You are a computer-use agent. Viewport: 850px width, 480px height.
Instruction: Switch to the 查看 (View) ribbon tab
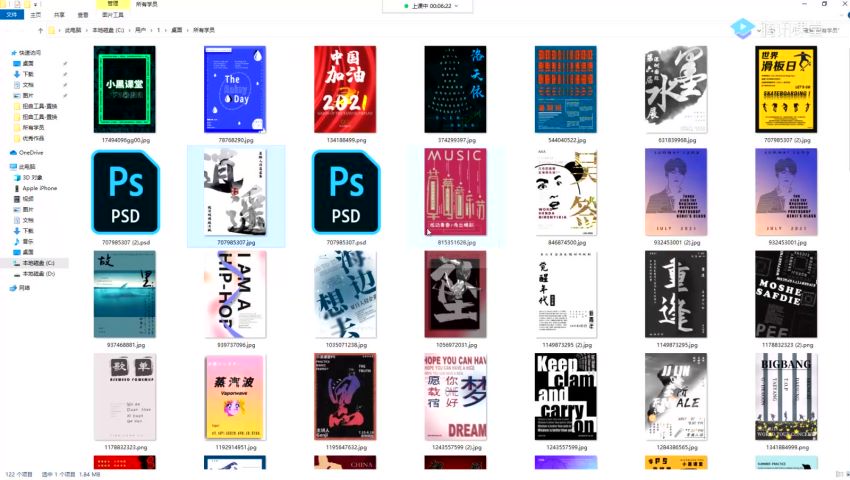coord(82,15)
